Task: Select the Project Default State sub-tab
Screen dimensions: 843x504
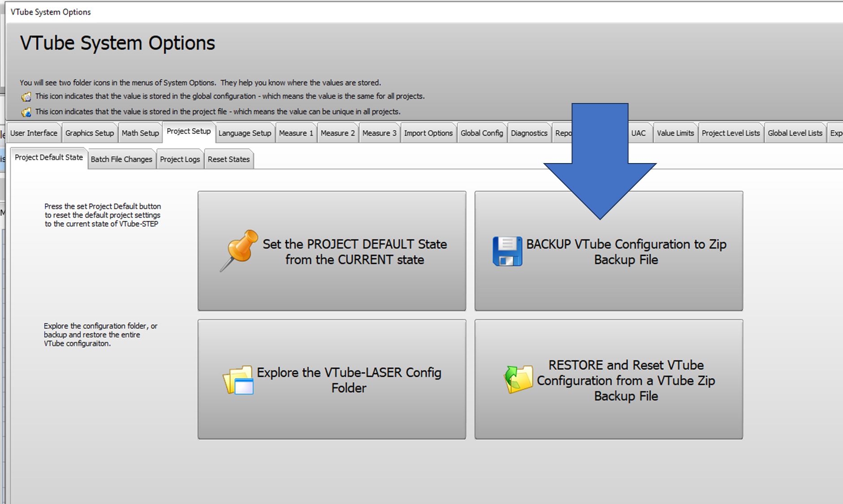Action: [x=49, y=158]
